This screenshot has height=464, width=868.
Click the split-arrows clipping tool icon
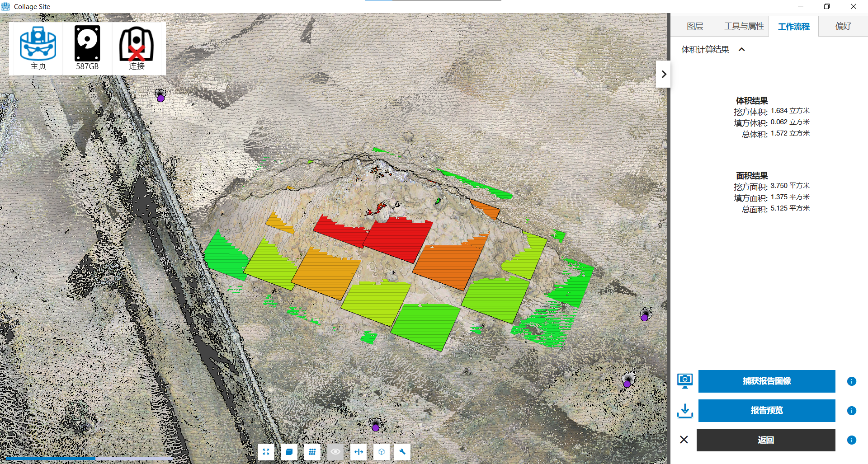coord(359,451)
